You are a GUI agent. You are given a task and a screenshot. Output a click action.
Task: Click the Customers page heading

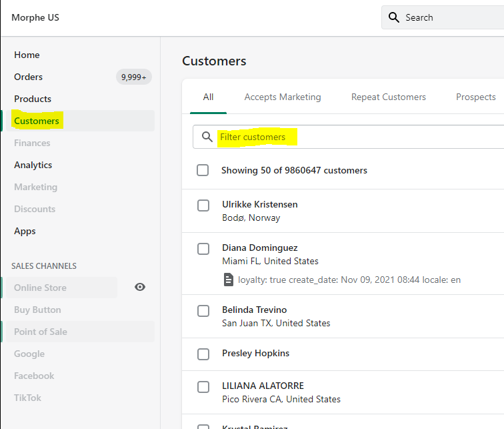pos(214,61)
